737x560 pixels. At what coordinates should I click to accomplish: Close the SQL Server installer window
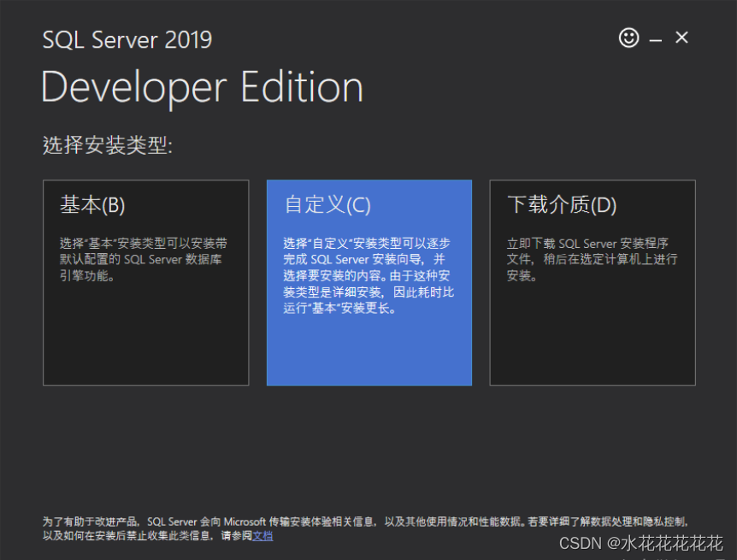coord(681,38)
